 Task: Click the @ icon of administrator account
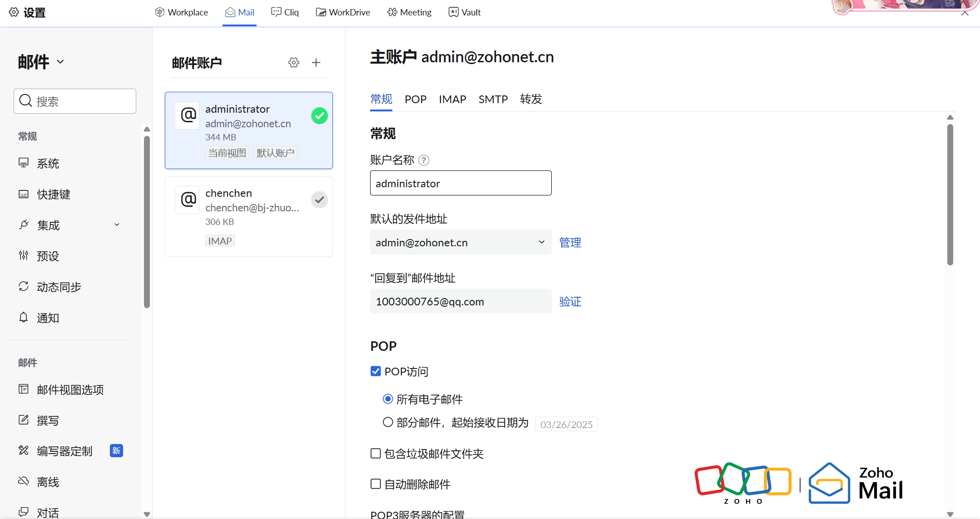point(188,115)
